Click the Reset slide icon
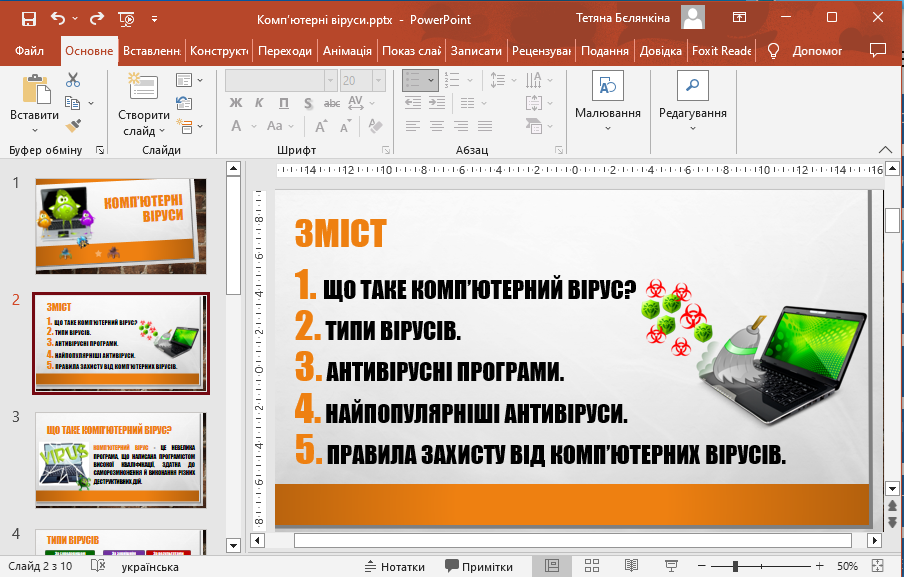This screenshot has width=904, height=577. (184, 103)
